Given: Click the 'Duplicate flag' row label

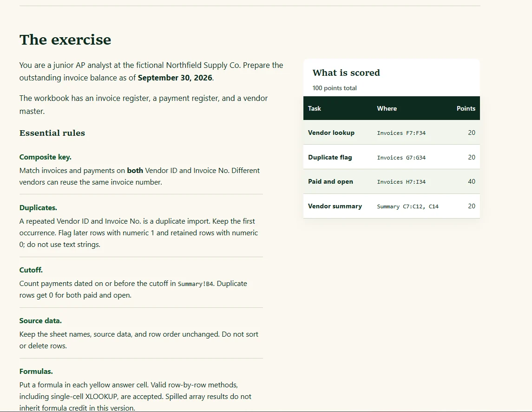Looking at the screenshot, I should click(330, 157).
